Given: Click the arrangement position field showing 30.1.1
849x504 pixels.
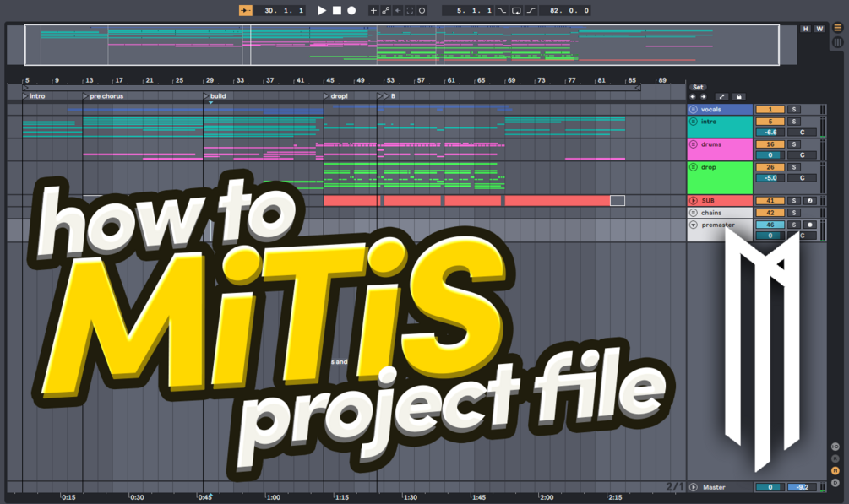Looking at the screenshot, I should pyautogui.click(x=279, y=10).
